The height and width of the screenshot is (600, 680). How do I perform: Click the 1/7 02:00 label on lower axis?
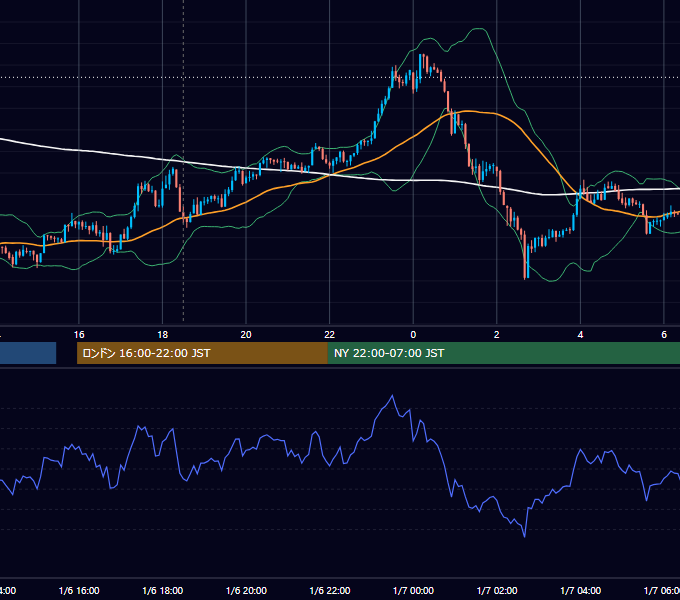pyautogui.click(x=497, y=590)
